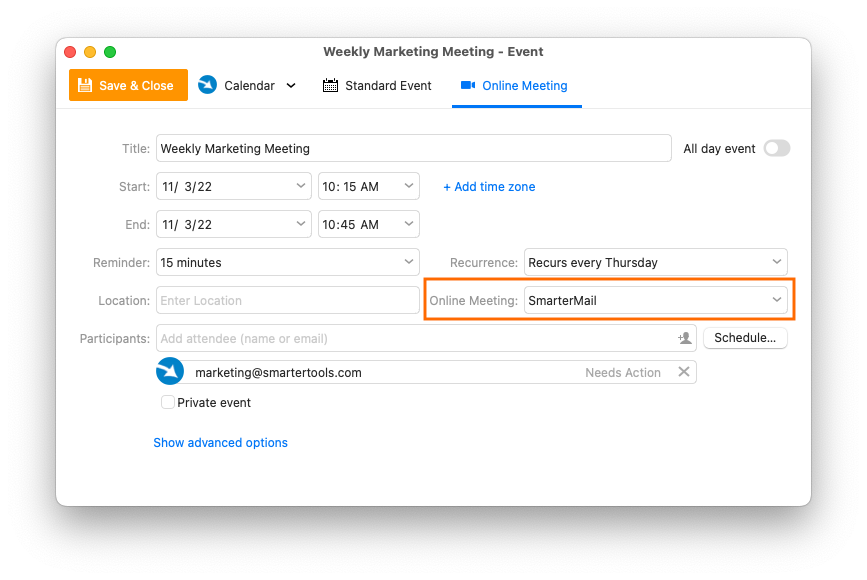Click the Schedule... button

(745, 338)
